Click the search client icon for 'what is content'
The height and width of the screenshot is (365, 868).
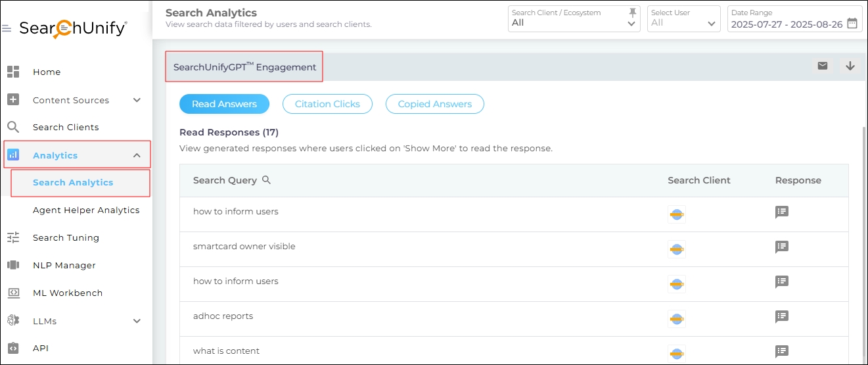pyautogui.click(x=676, y=353)
